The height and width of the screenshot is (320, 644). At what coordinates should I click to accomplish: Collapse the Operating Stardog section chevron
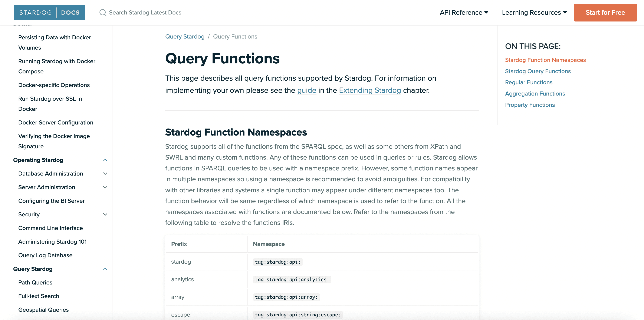105,160
